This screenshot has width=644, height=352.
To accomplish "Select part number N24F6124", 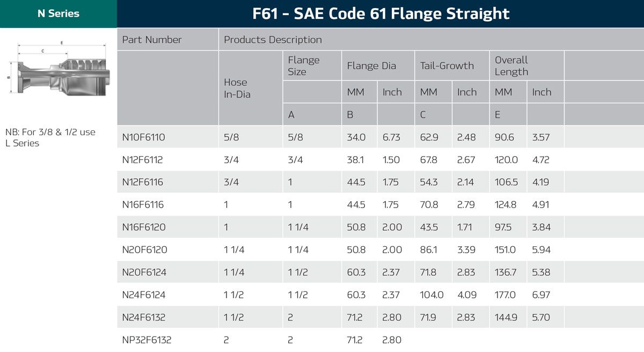I will 144,295.
